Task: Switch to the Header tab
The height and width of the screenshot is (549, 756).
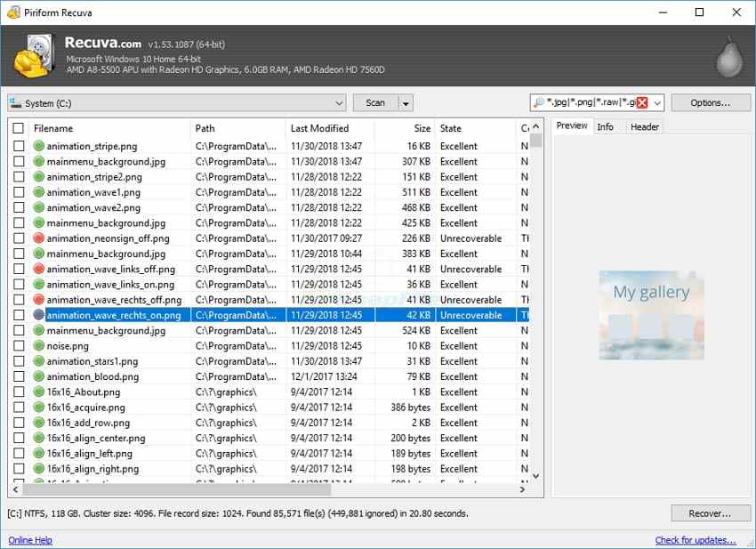Action: point(645,127)
